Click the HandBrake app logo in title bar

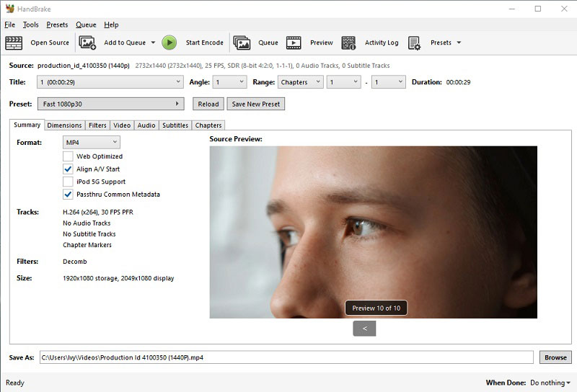coord(10,9)
